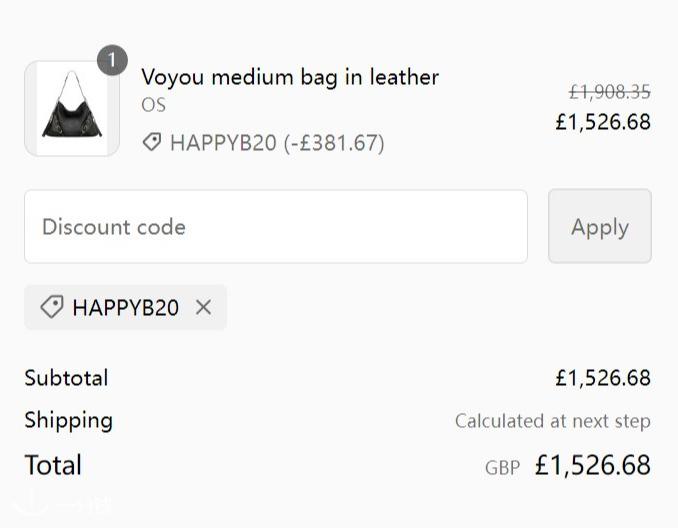Remove the HAPPYB20 discount code
This screenshot has width=678, height=528.
(x=204, y=307)
